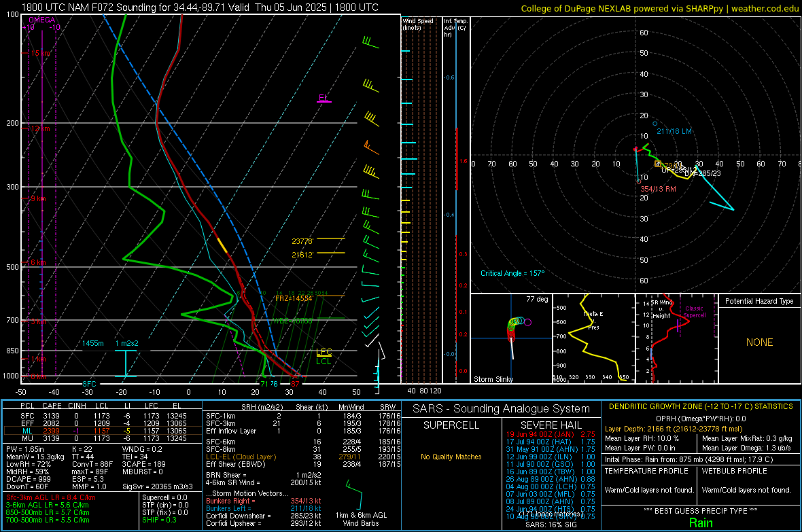Screen dimensions: 802x532
Task: Click 'SARS - Sounding Analogue System' heading
Action: (x=502, y=409)
